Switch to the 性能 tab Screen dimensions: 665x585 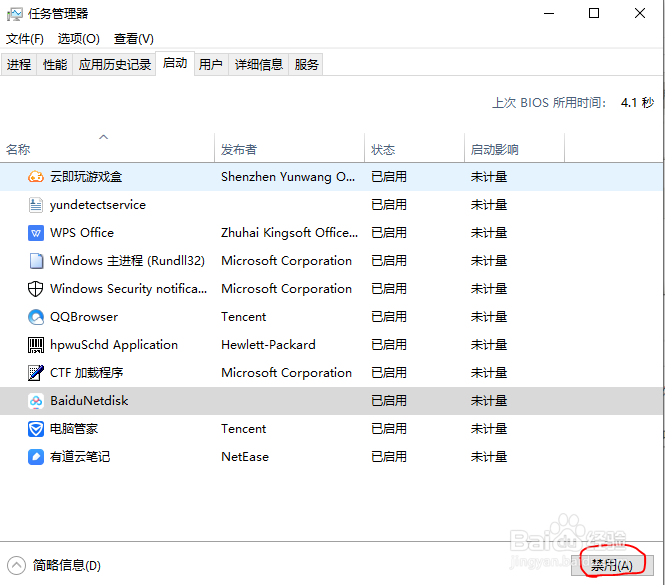tap(55, 64)
